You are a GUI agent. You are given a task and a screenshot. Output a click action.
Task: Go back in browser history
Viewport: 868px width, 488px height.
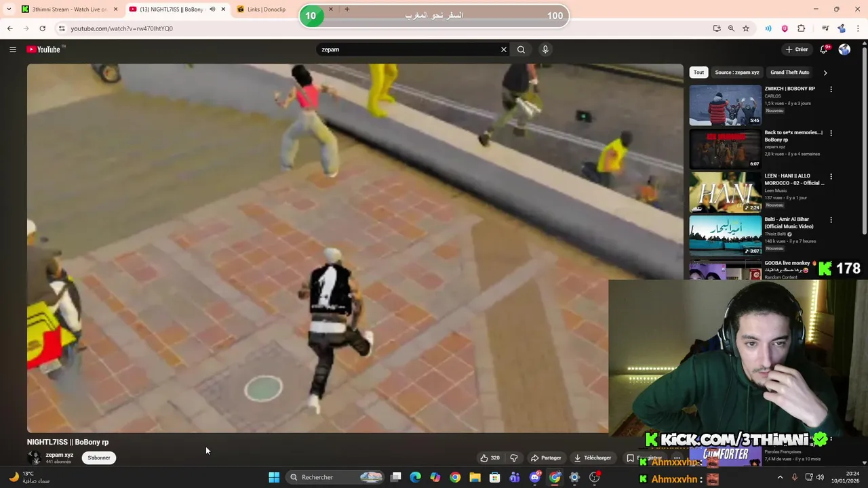point(9,28)
